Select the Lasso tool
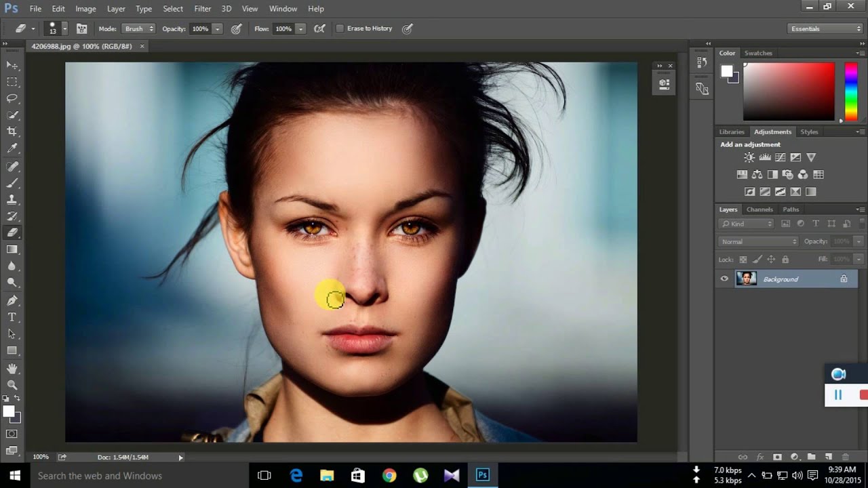 (x=12, y=98)
